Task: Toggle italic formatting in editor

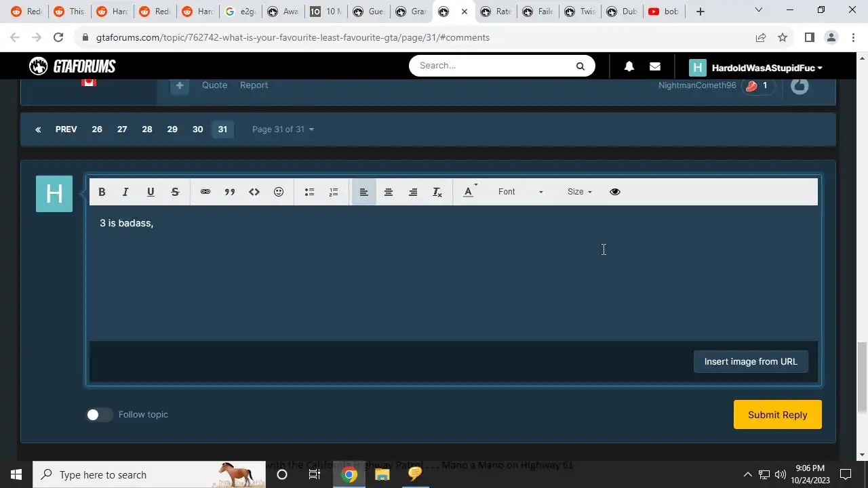Action: tap(125, 192)
